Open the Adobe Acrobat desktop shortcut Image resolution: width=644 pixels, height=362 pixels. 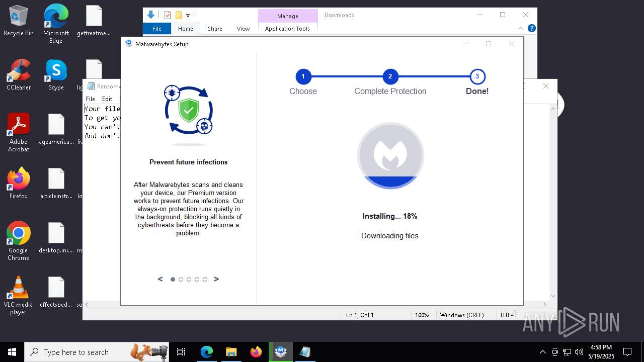click(x=19, y=132)
